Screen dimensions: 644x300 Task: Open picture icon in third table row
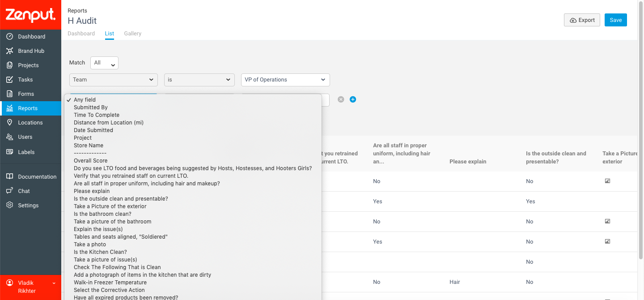tap(607, 221)
